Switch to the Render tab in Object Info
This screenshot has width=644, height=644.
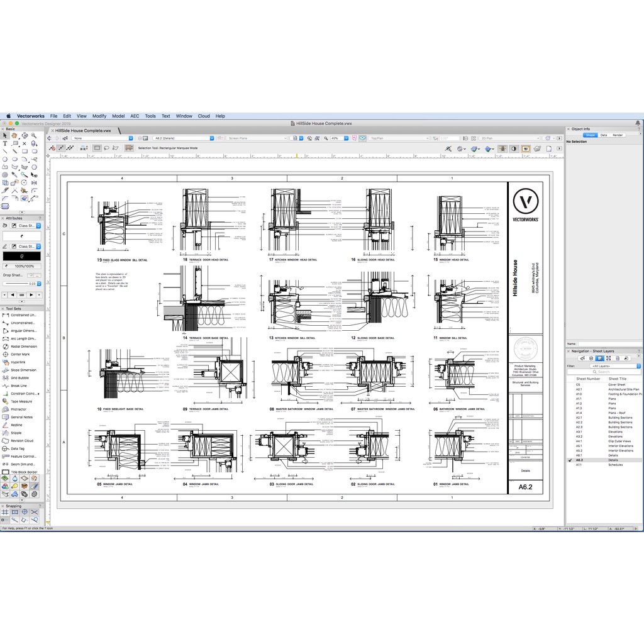coord(618,135)
